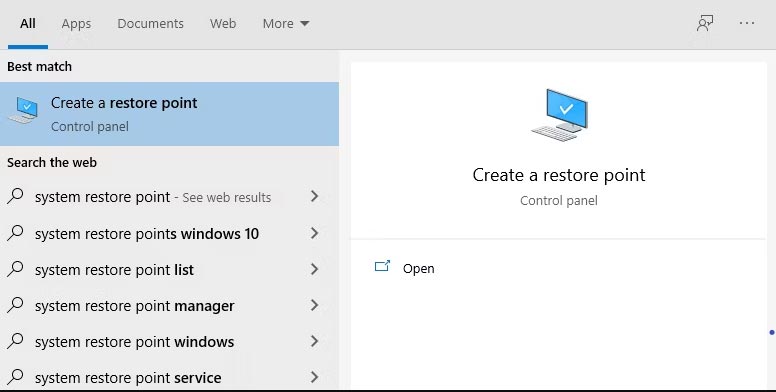
Task: Expand arrow for 'system restore point list'
Action: [x=314, y=269]
